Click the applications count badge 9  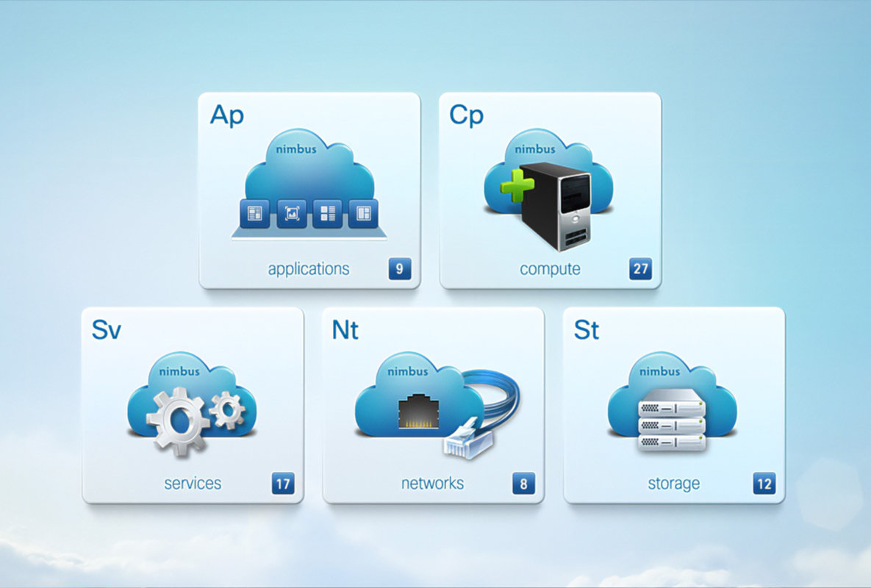399,269
